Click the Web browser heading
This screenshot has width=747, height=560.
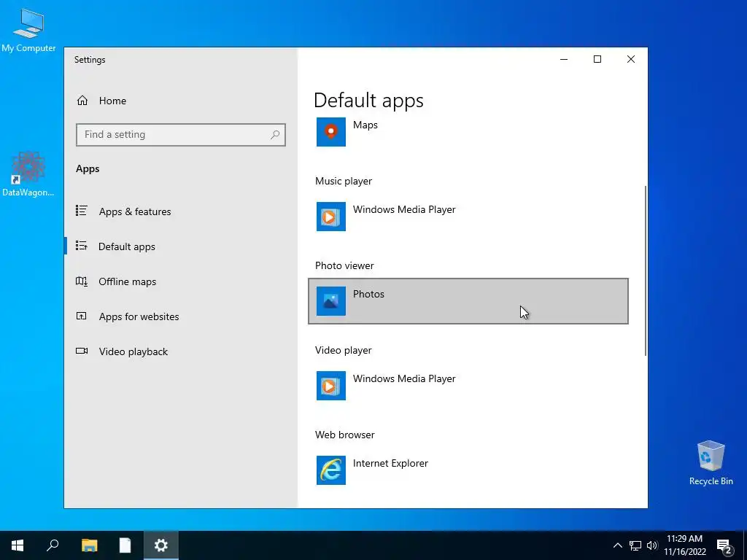pyautogui.click(x=345, y=435)
